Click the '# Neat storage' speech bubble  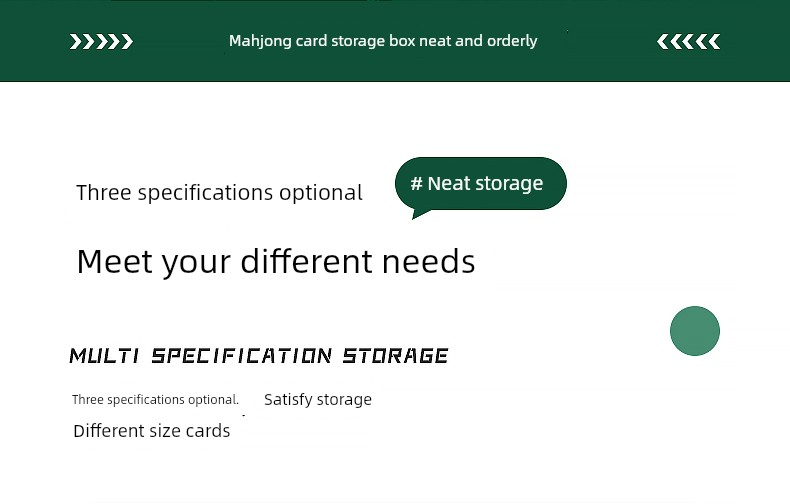pyautogui.click(x=481, y=183)
